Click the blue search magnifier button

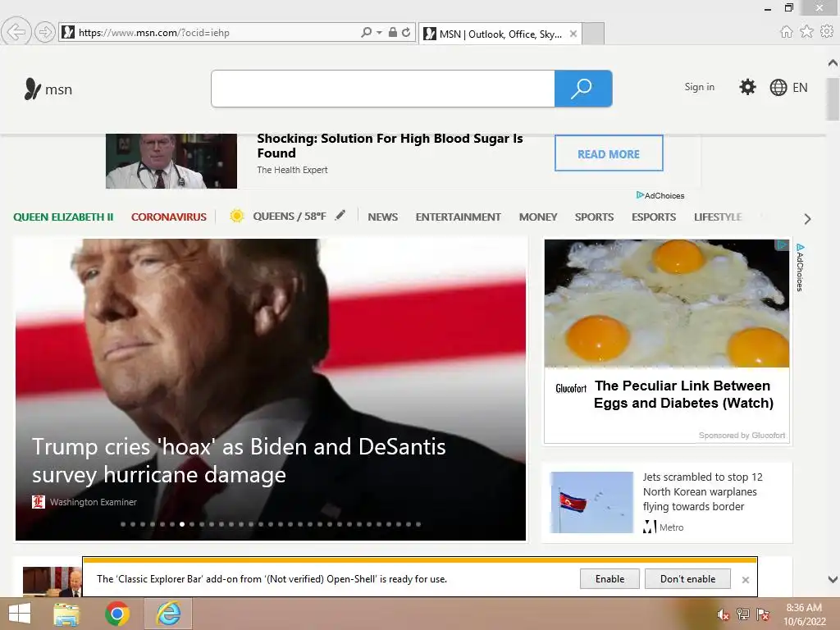click(x=583, y=89)
